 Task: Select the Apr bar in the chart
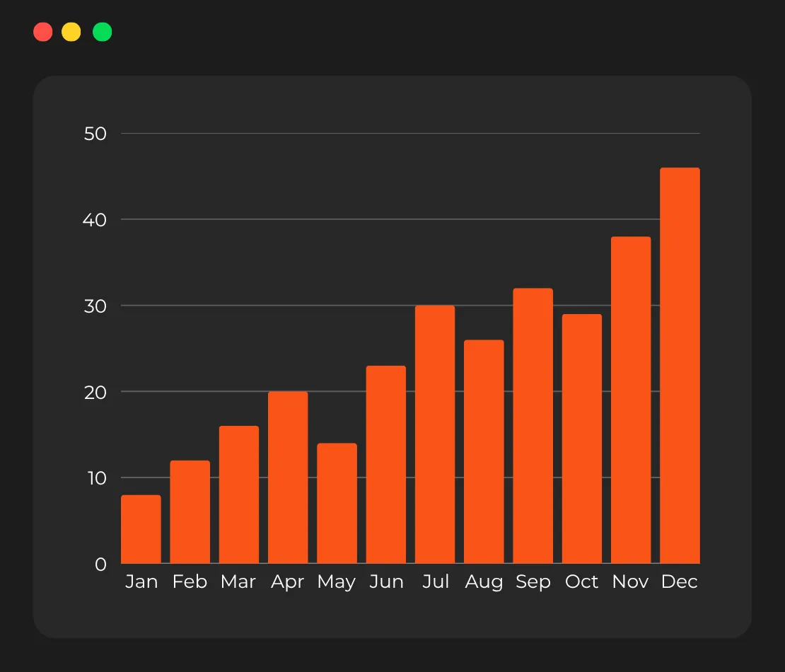point(288,477)
